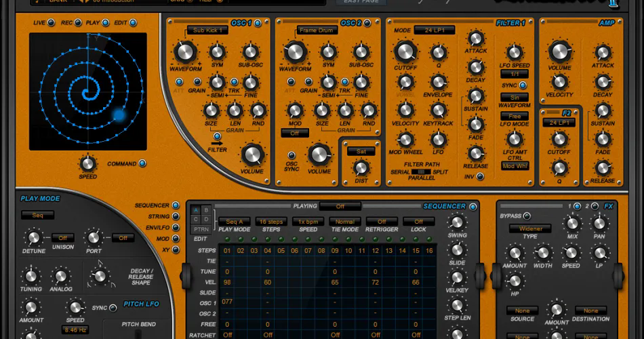The height and width of the screenshot is (339, 644).
Task: Toggle the XY pad EDIT LED
Action: (x=133, y=22)
